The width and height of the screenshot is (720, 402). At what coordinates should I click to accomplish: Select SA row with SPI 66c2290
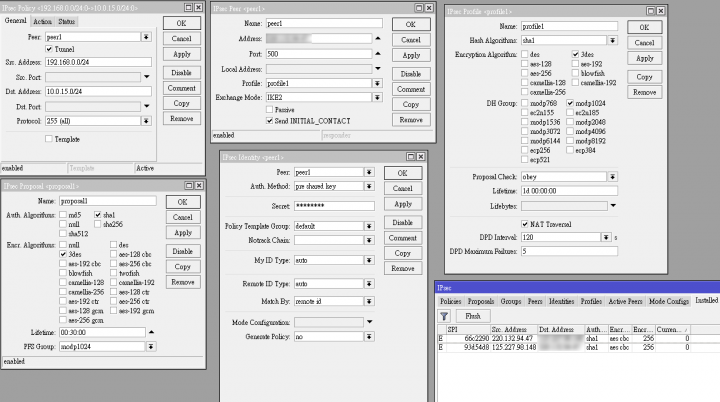(x=578, y=338)
